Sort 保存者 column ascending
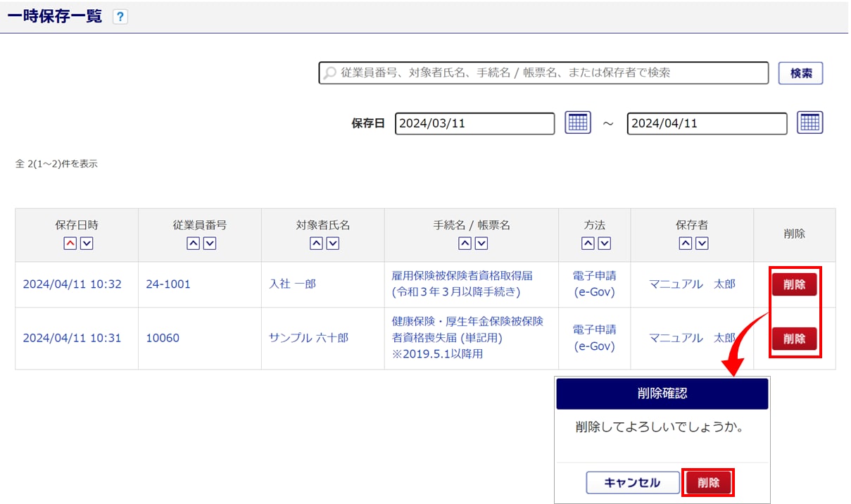Viewport: 851px width, 504px height. tap(685, 244)
